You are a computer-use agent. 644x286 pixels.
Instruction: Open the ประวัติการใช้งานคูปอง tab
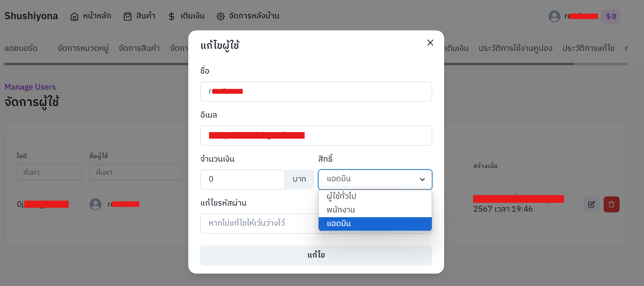point(515,48)
